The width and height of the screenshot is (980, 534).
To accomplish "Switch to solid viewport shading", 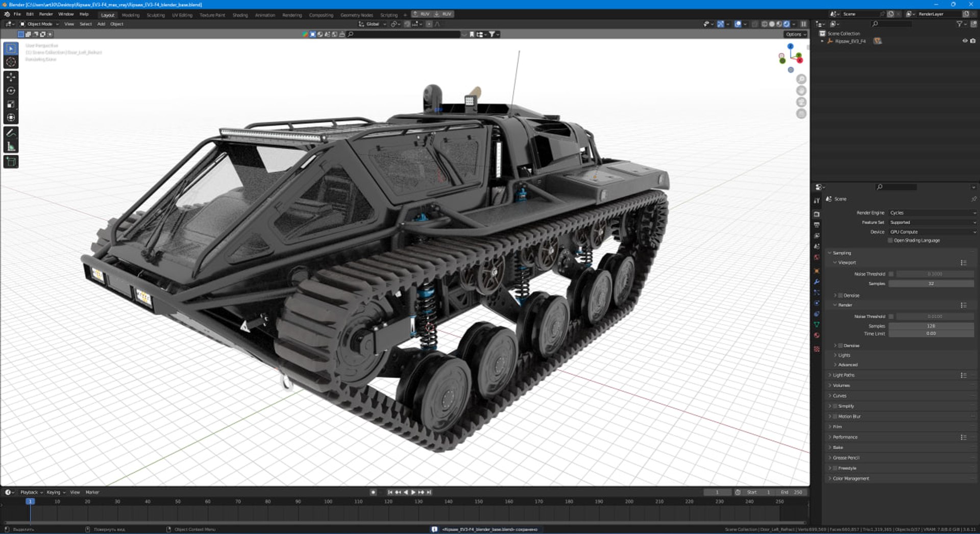I will (x=772, y=24).
